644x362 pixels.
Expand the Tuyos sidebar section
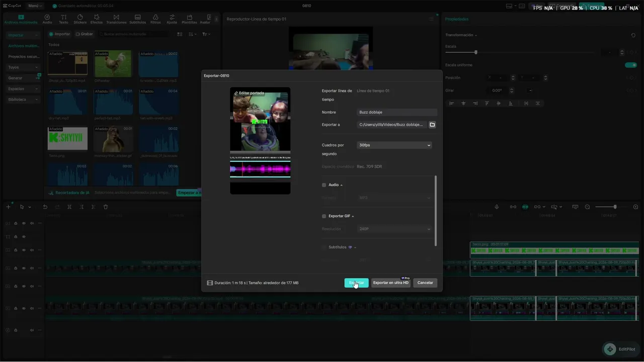tap(23, 67)
